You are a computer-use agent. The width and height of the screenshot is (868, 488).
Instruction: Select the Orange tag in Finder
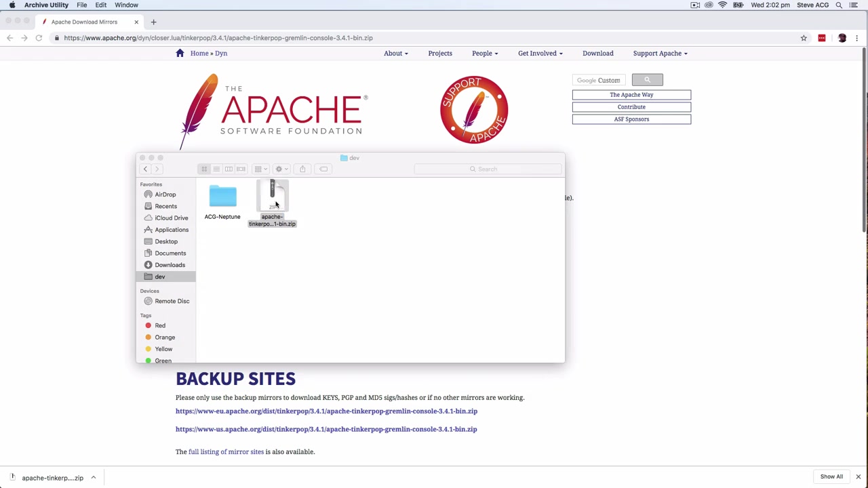point(164,337)
